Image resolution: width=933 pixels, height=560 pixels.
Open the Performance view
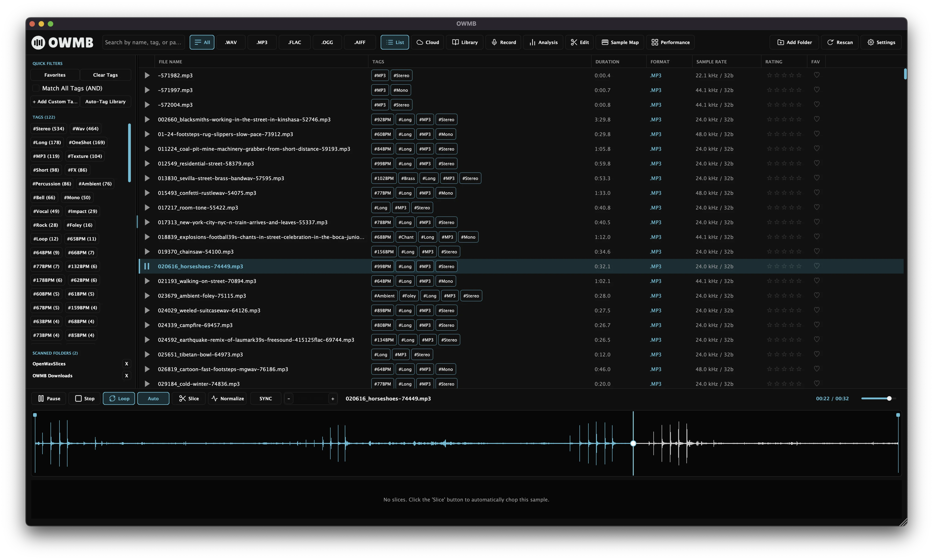point(670,42)
